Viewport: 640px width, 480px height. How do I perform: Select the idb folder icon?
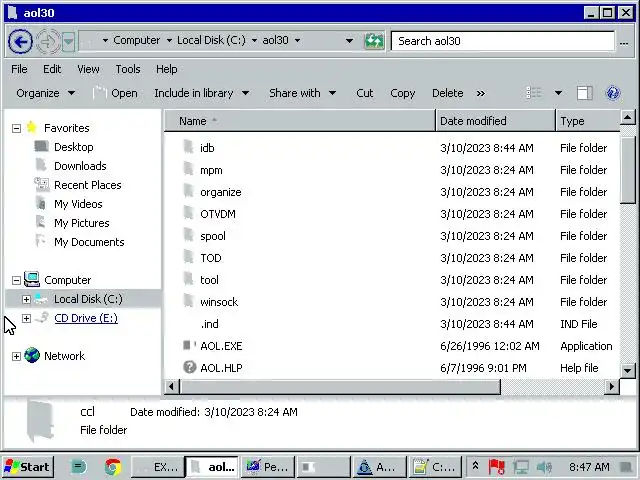click(189, 147)
